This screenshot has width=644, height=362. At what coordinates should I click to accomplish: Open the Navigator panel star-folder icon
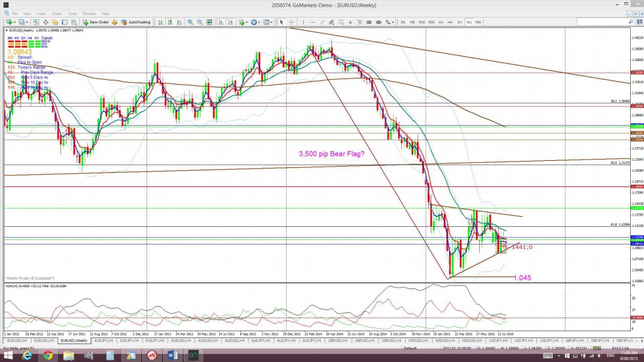55,22
